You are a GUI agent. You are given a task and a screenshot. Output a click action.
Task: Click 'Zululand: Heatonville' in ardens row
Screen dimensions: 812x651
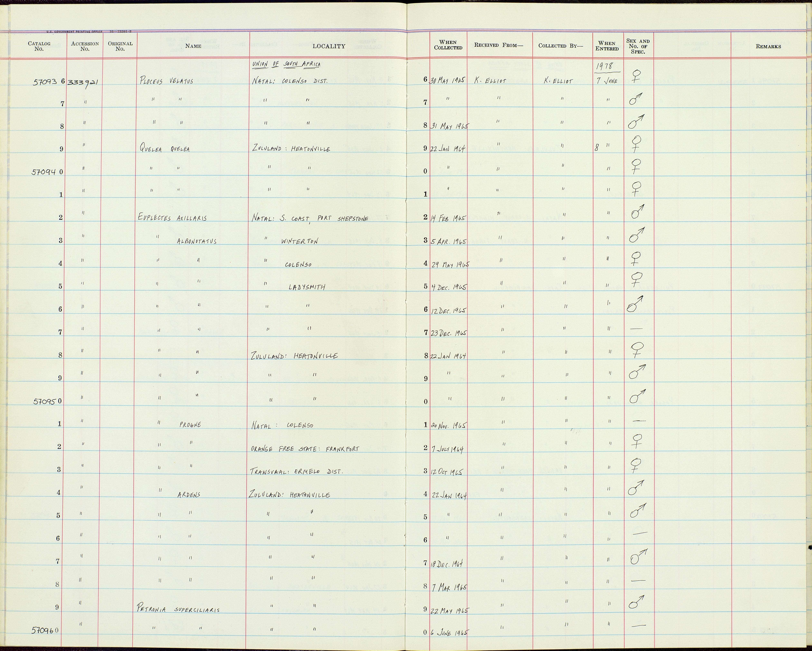point(289,495)
